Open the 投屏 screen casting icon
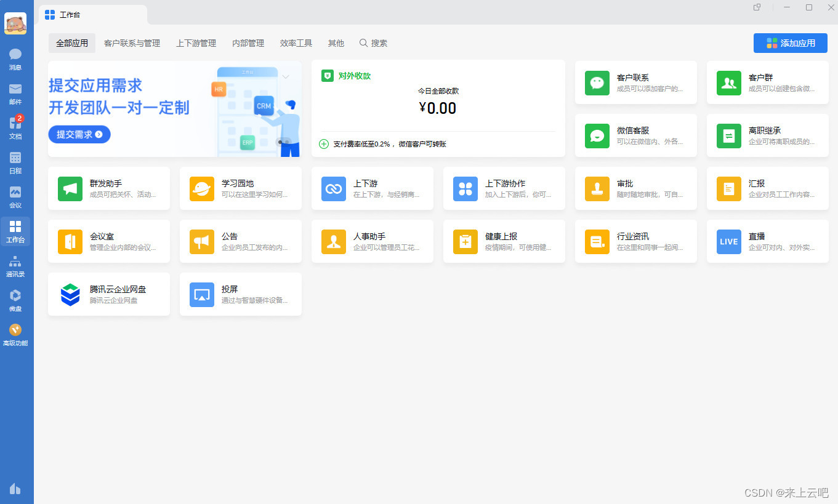The width and height of the screenshot is (838, 504). click(202, 294)
